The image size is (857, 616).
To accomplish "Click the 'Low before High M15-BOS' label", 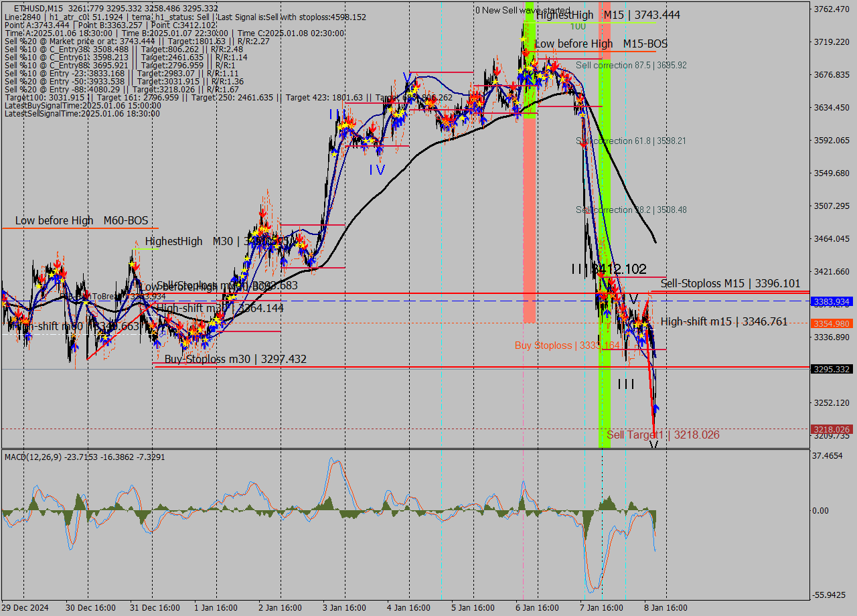I will (601, 44).
